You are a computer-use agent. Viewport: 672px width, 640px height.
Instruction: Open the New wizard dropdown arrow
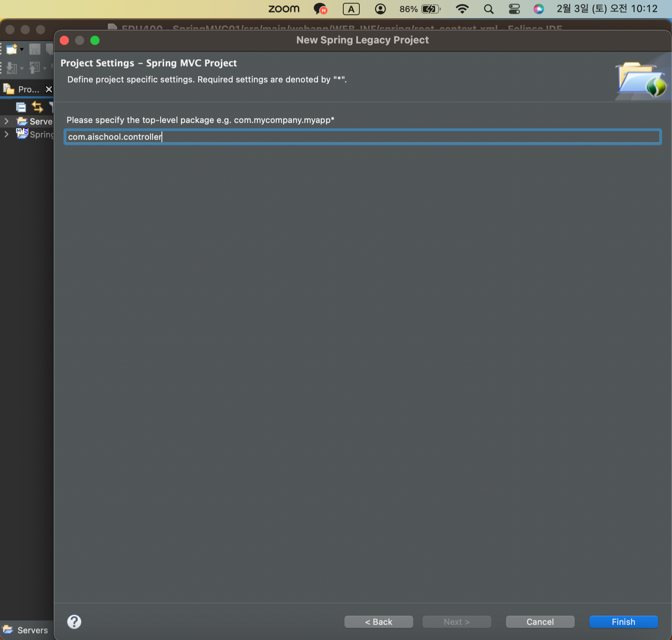click(x=22, y=49)
